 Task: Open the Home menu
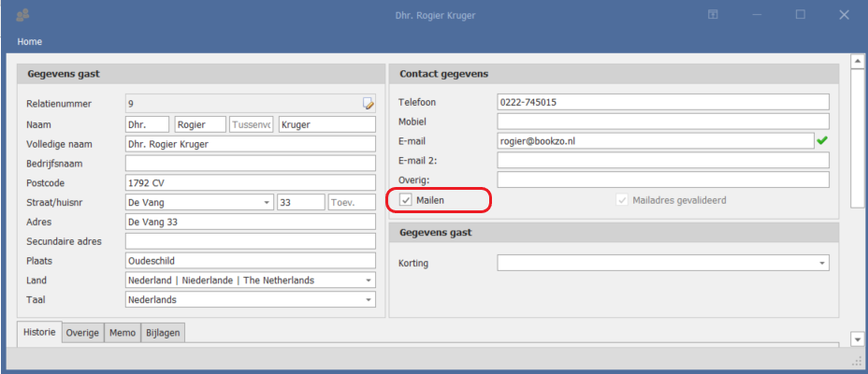pyautogui.click(x=29, y=41)
